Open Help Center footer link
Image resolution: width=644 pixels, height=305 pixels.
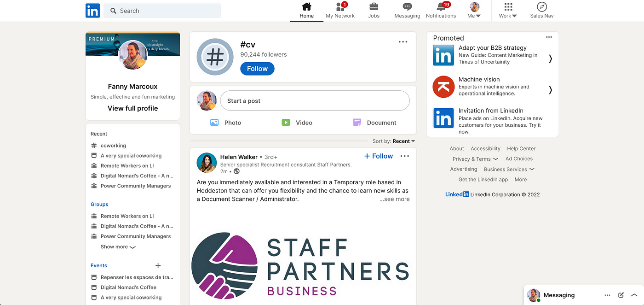click(x=521, y=148)
